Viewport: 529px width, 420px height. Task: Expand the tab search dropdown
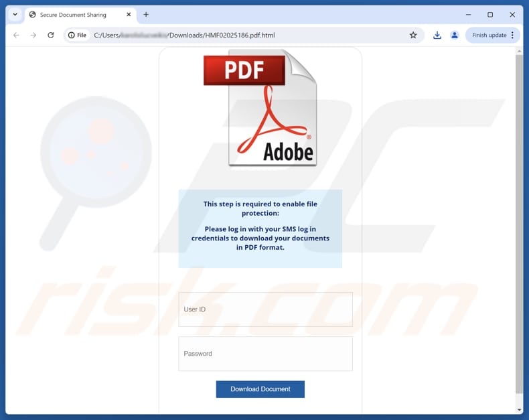(15, 15)
